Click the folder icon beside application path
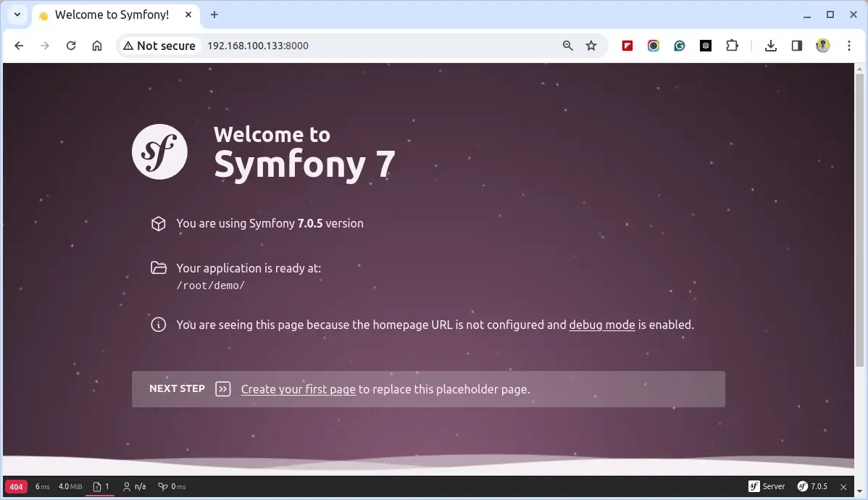 (x=159, y=268)
